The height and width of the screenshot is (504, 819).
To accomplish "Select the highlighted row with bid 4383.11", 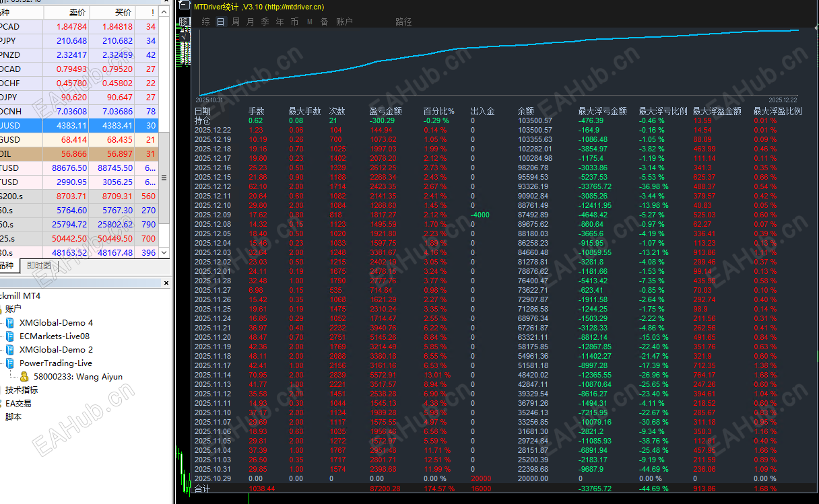I will click(x=79, y=125).
